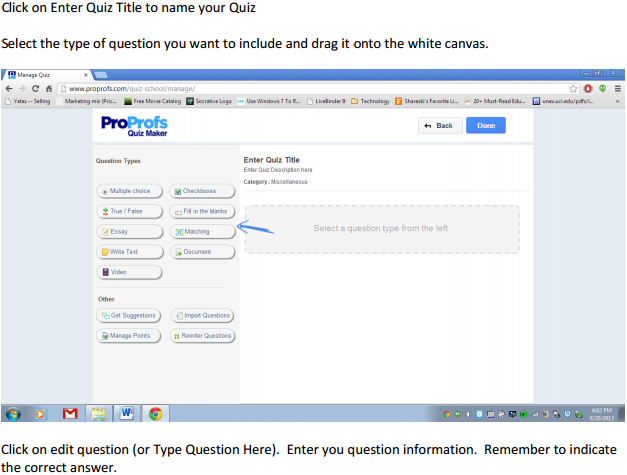Select Fill in the blanks type
The width and height of the screenshot is (627, 475).
pos(202,211)
